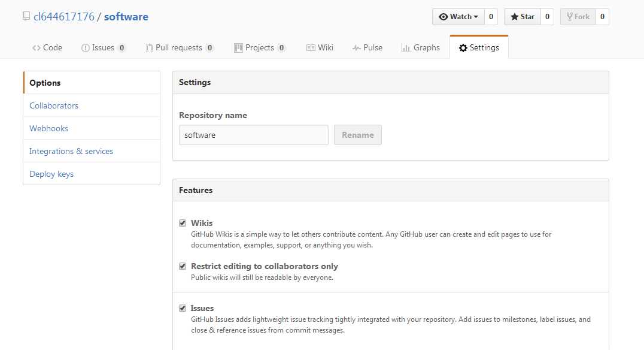Click the Fork button label
The height and width of the screenshot is (350, 644).
(582, 17)
